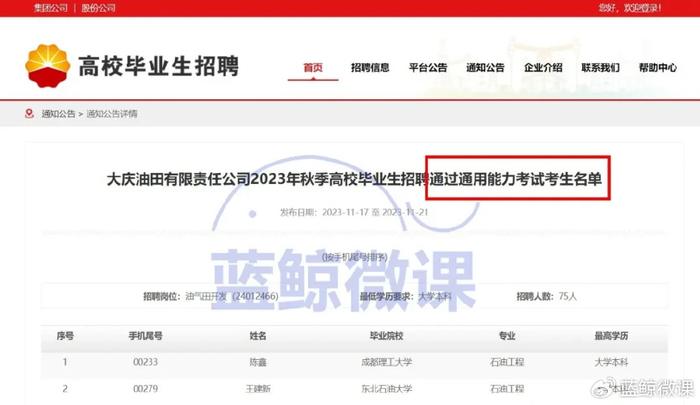
Task: Click the 最高学历 column header
Action: (x=611, y=336)
